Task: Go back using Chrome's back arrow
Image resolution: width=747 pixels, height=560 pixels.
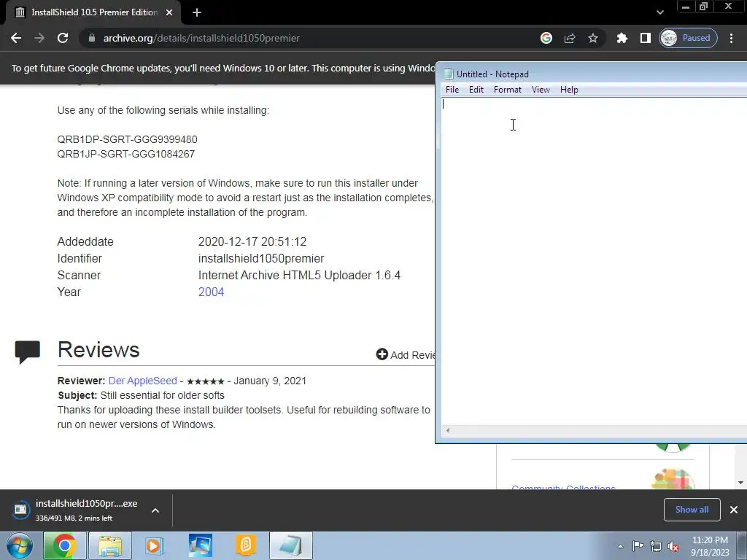Action: (x=16, y=38)
